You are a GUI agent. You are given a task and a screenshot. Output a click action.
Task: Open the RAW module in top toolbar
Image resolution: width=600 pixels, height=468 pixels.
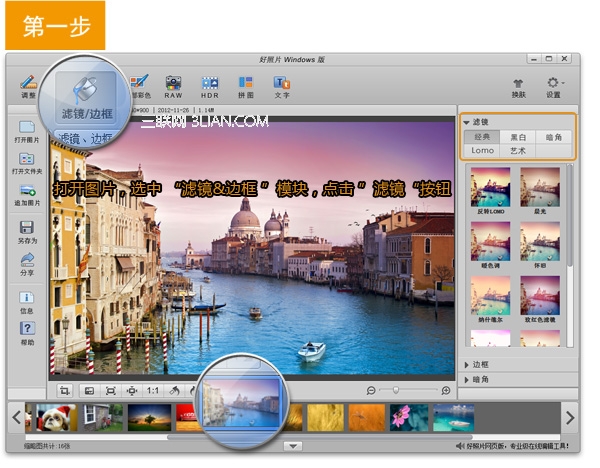(173, 86)
